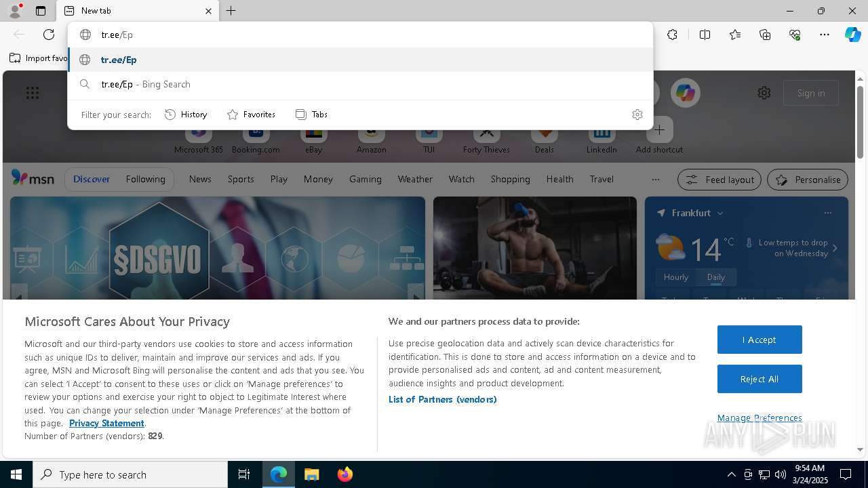
Task: Click the msn logo
Action: [x=33, y=178]
